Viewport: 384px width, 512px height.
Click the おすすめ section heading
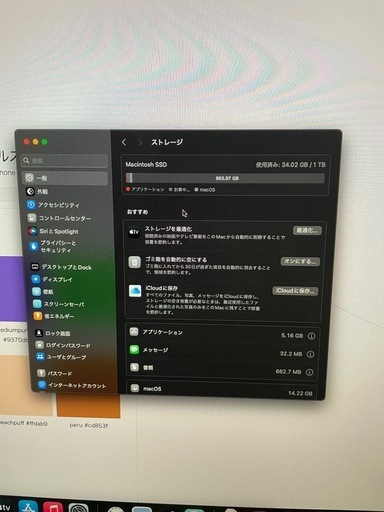(137, 212)
